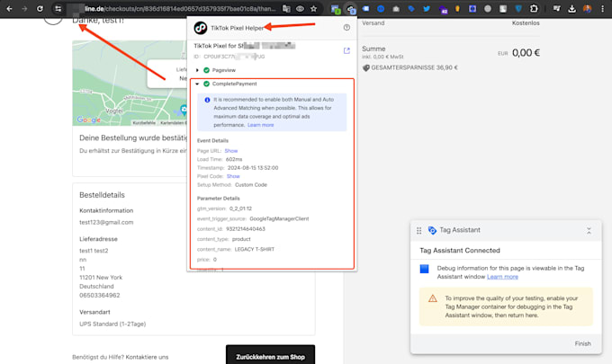This screenshot has height=364, width=612.
Task: Select the email test123@gmail.com
Action: tap(106, 222)
